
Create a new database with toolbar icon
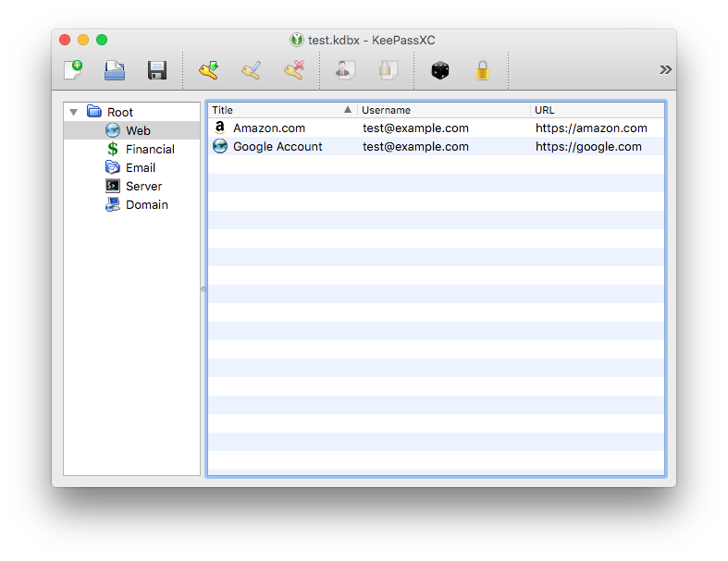point(73,70)
